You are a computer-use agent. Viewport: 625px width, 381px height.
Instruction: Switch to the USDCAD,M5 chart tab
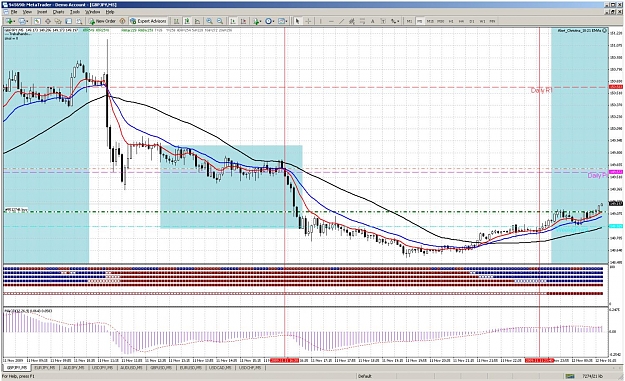tap(220, 368)
